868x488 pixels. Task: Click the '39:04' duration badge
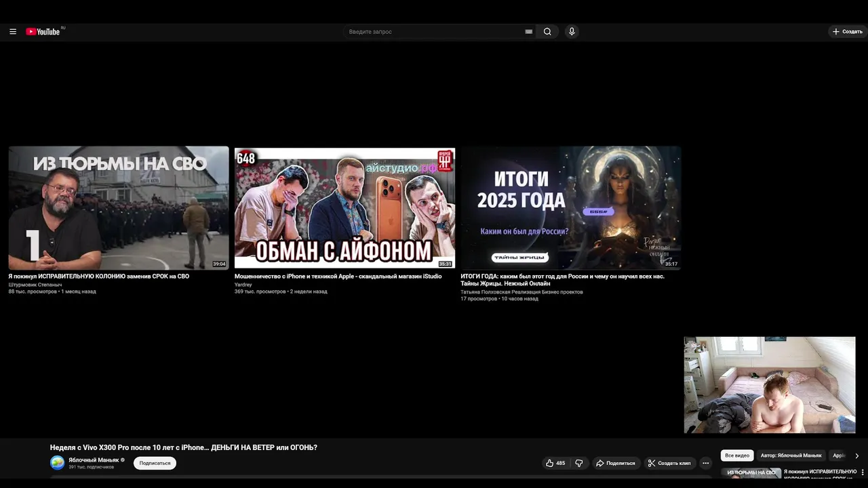point(219,264)
